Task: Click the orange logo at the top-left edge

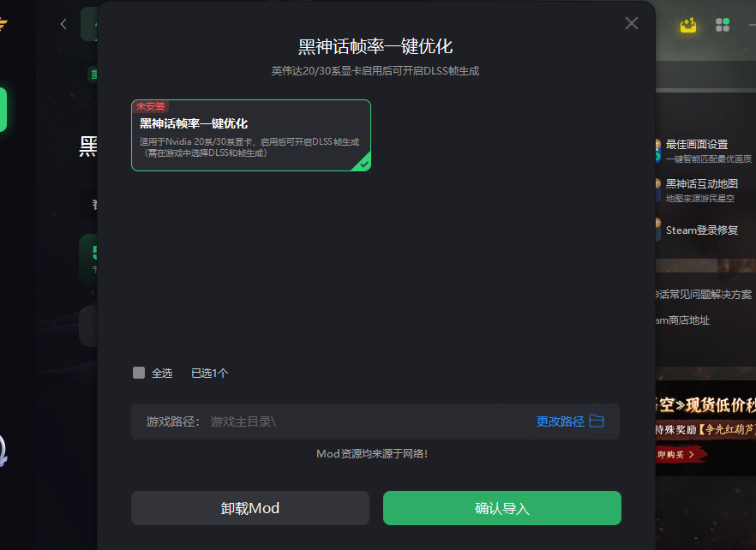Action: pyautogui.click(x=3, y=24)
